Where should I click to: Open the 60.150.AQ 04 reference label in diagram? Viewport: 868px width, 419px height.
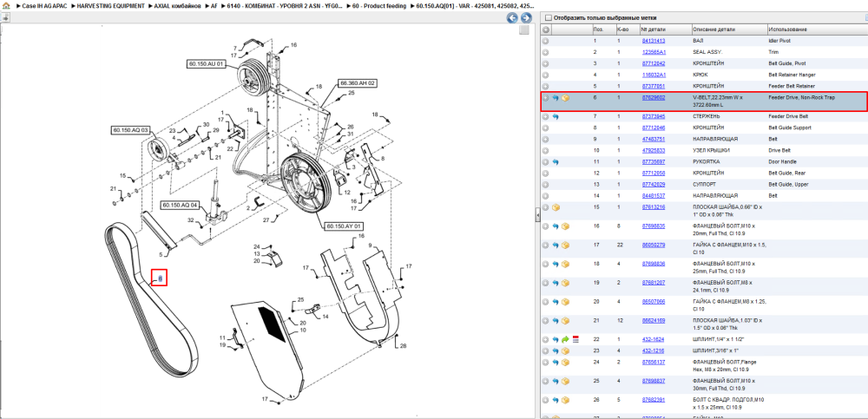click(180, 205)
